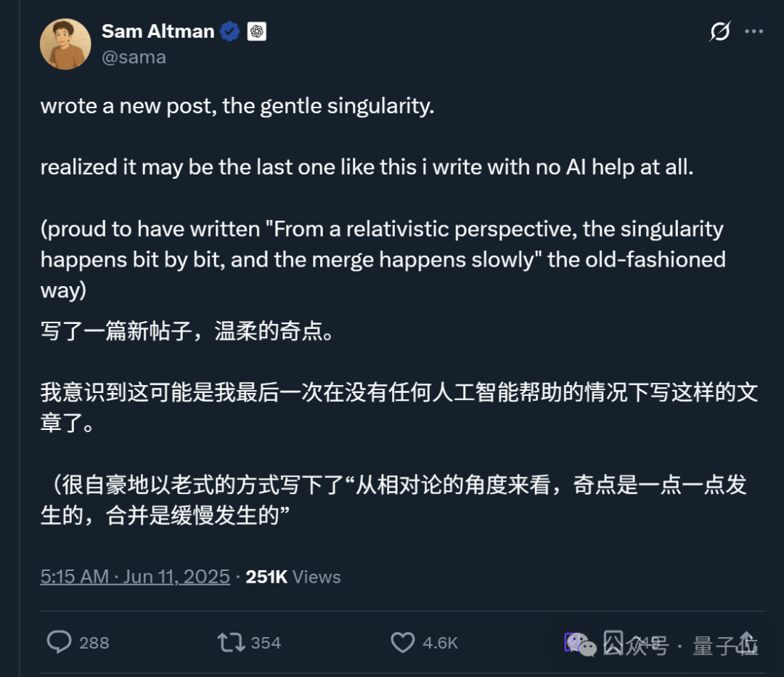The image size is (784, 677).
Task: Click the 288 replies count
Action: point(94,643)
